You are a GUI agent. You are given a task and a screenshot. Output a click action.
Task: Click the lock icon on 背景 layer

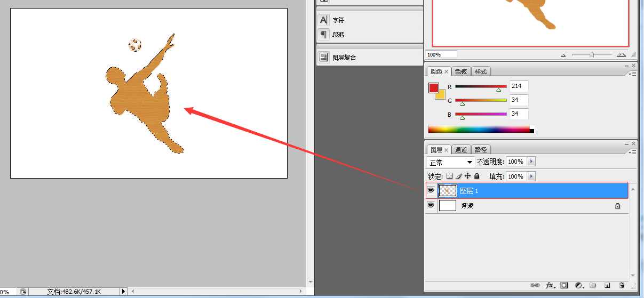[618, 206]
